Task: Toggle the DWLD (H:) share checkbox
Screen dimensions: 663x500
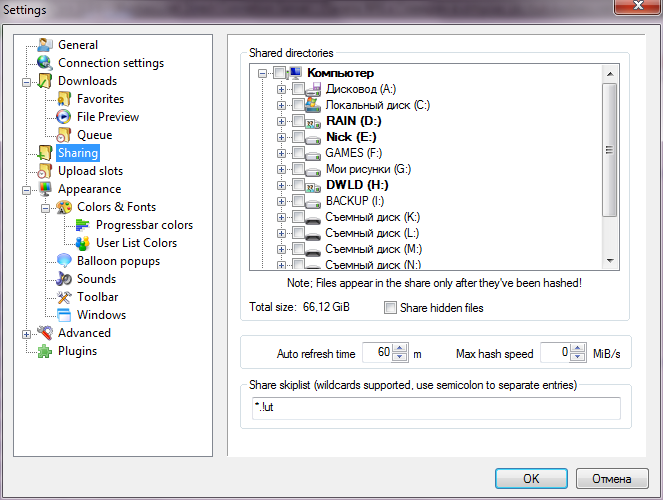Action: (298, 185)
